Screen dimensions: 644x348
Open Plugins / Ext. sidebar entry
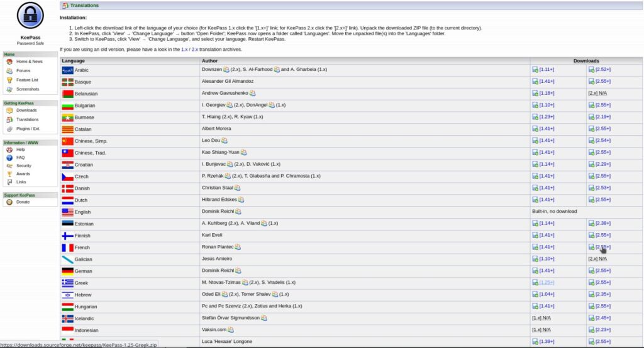click(28, 129)
